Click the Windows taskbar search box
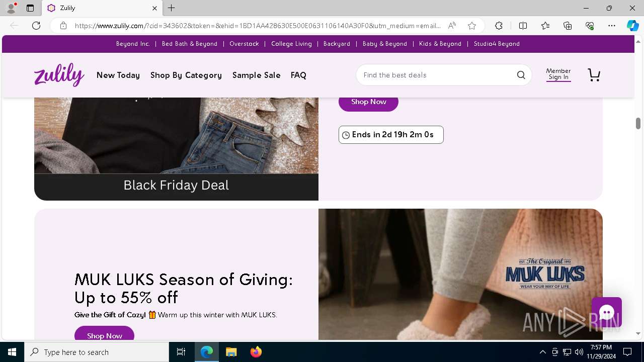The width and height of the screenshot is (644, 362). point(97,352)
